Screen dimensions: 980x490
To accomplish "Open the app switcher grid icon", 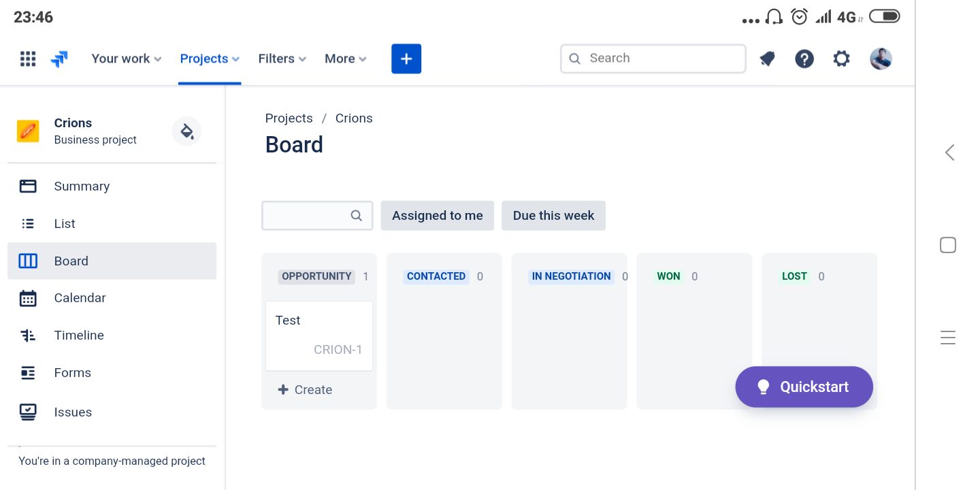I will (28, 59).
